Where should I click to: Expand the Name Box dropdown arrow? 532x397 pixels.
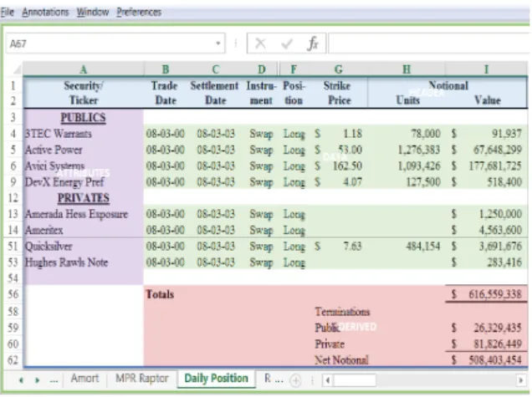pos(218,43)
